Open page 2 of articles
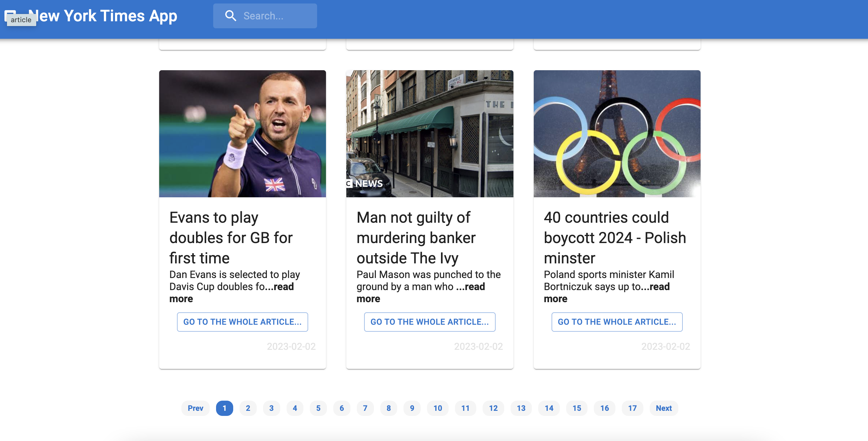 (x=248, y=408)
